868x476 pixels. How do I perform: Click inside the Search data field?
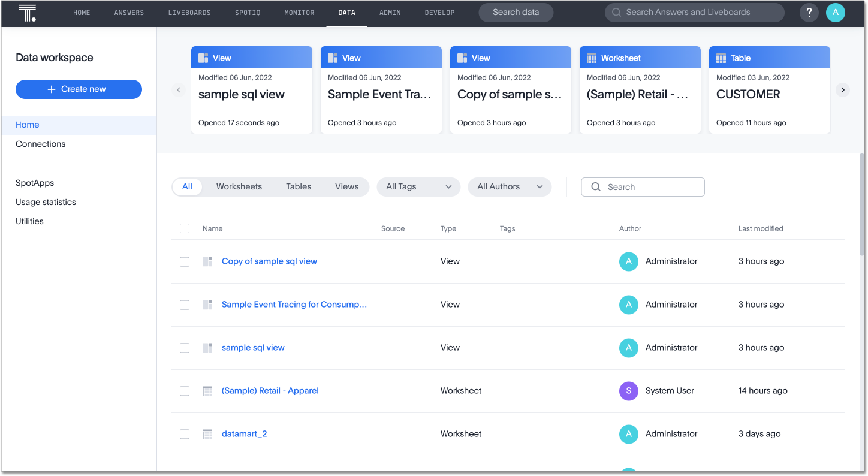point(516,12)
